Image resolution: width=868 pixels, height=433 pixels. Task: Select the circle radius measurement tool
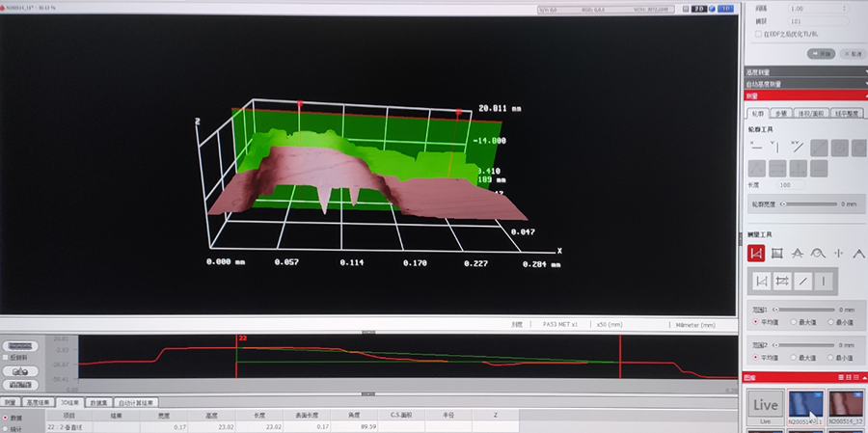point(818,253)
